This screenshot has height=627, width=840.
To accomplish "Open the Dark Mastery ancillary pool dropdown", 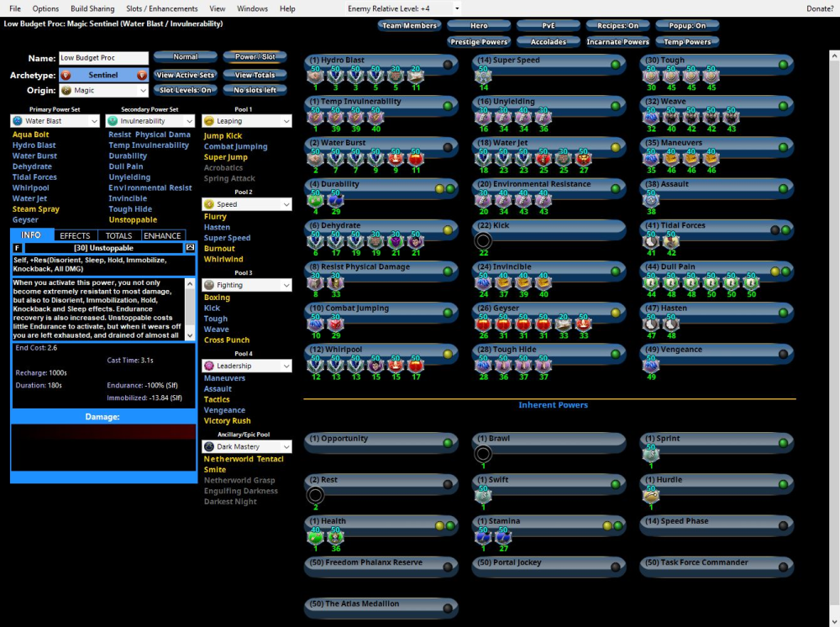I will tap(247, 447).
